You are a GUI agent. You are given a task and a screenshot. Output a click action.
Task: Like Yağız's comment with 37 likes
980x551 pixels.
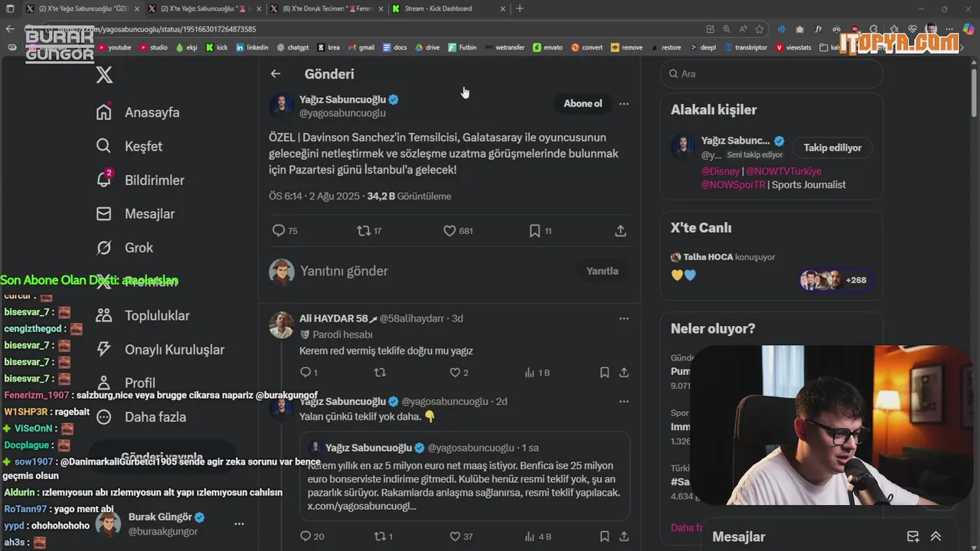coord(461,536)
